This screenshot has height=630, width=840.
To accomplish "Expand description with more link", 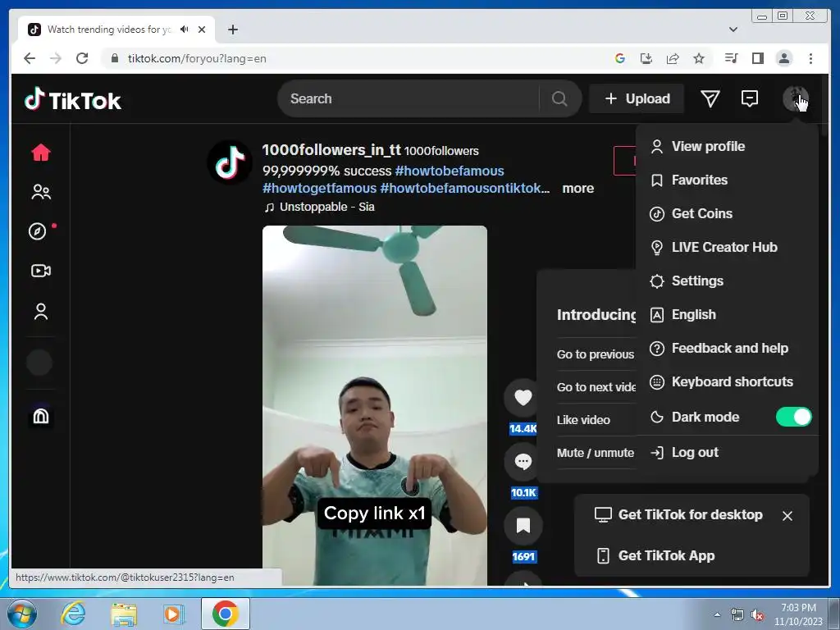I will pos(577,188).
